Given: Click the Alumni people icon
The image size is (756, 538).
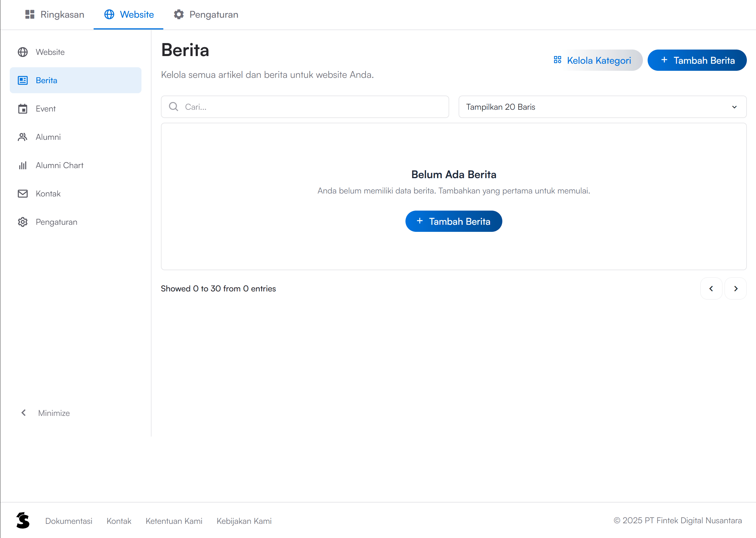Looking at the screenshot, I should coord(22,137).
